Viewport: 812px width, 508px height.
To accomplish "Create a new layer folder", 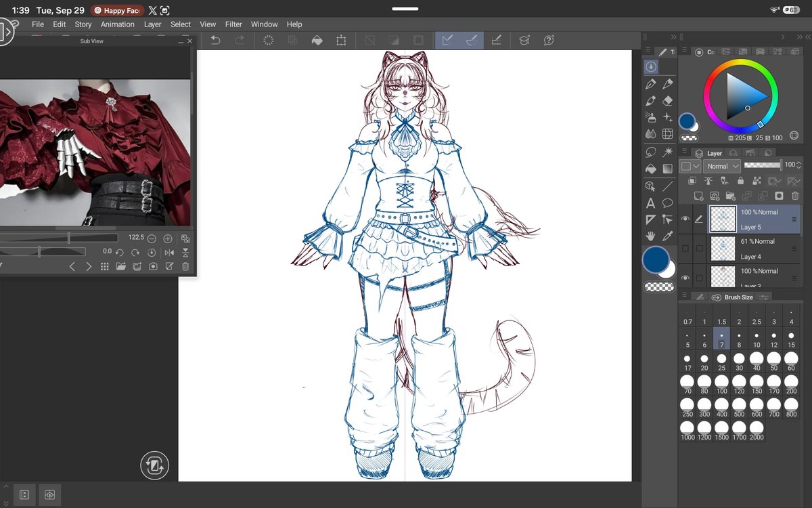I will pyautogui.click(x=730, y=196).
